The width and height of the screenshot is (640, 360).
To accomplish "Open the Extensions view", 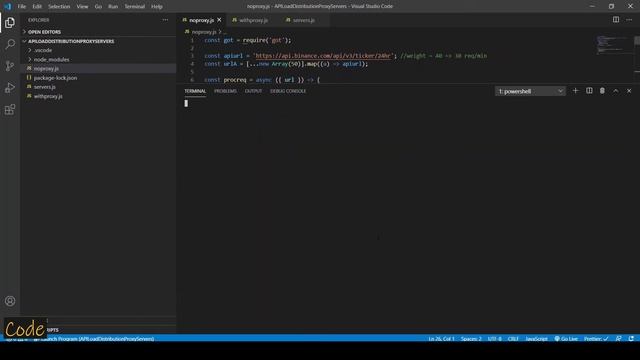I will point(10,109).
